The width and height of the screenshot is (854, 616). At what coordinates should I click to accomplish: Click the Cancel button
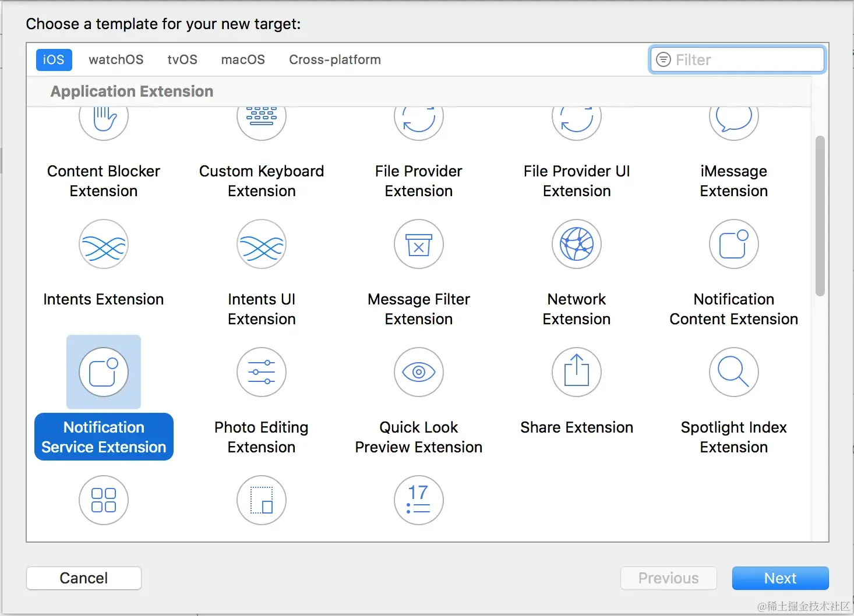click(84, 578)
